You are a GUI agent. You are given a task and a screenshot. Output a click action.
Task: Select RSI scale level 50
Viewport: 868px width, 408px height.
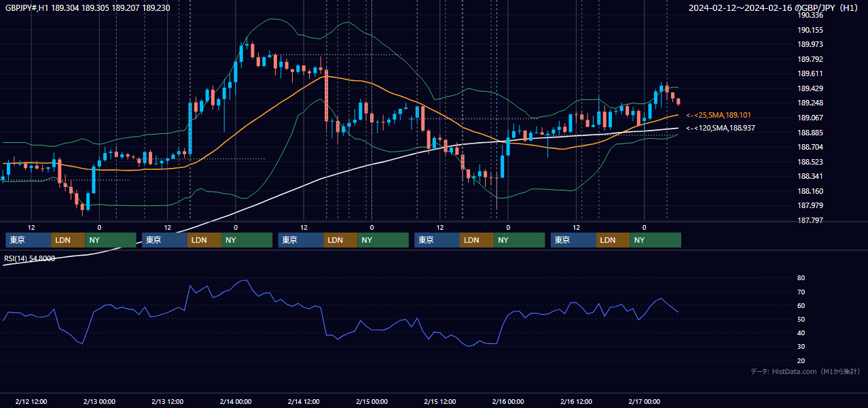pyautogui.click(x=801, y=319)
